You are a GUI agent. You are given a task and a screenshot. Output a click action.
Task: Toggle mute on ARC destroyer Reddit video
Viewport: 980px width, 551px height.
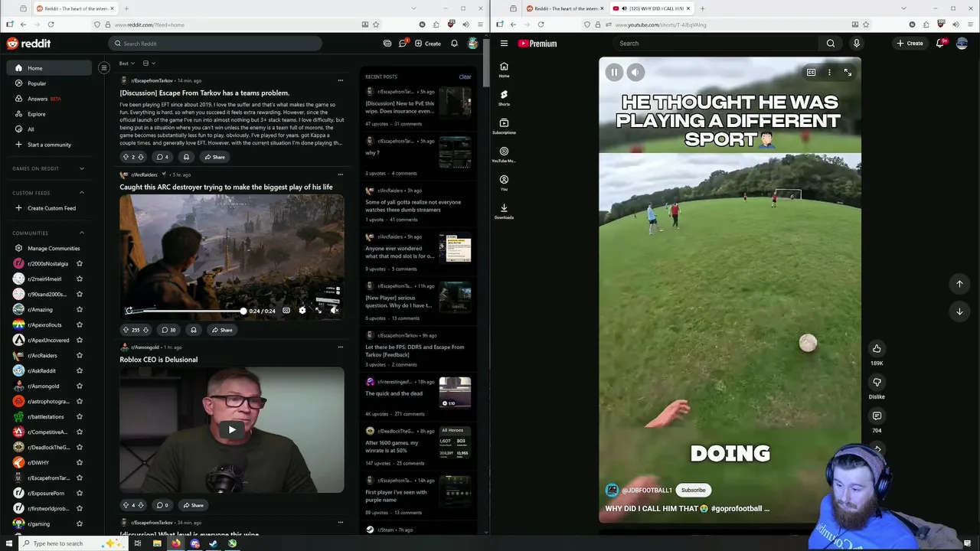335,311
